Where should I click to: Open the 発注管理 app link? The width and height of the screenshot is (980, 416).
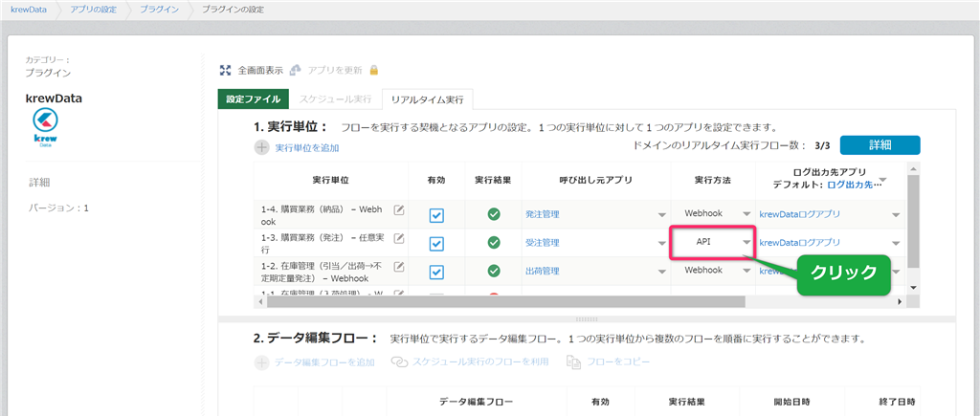coord(543,214)
